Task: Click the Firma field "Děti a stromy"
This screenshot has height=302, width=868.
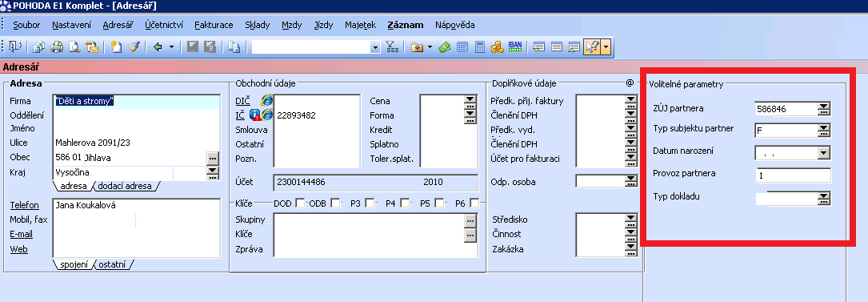Action: (x=138, y=101)
